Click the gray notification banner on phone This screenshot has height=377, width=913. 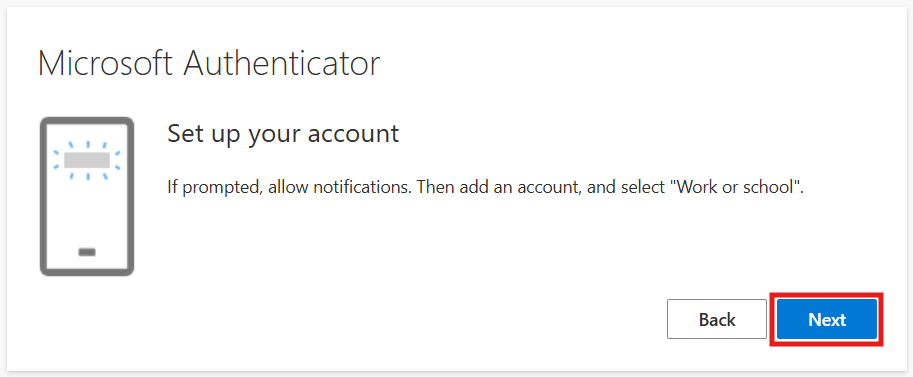tap(87, 160)
